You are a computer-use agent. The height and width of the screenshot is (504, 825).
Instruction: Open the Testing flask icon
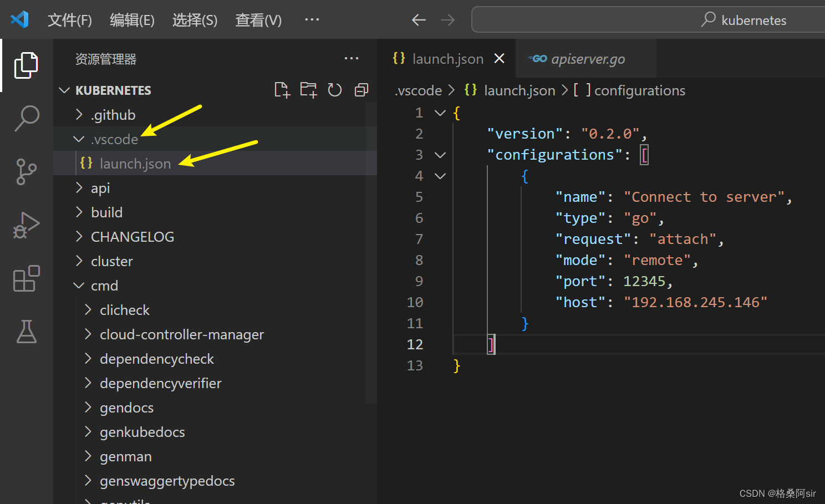26,332
